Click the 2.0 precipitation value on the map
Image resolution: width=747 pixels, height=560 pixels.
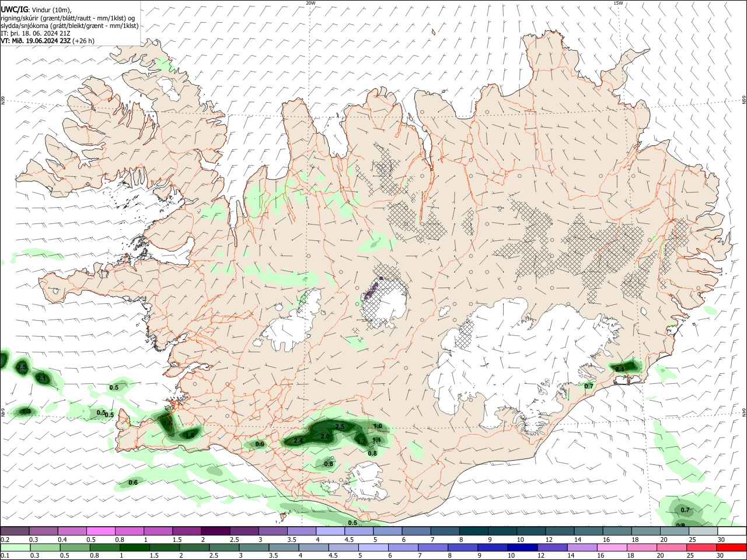point(325,437)
